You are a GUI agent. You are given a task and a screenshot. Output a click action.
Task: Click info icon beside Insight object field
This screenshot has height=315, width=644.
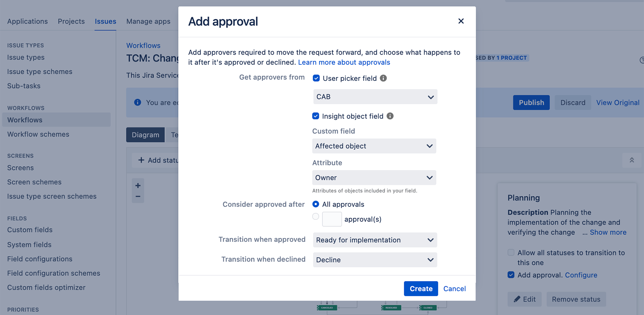(390, 116)
